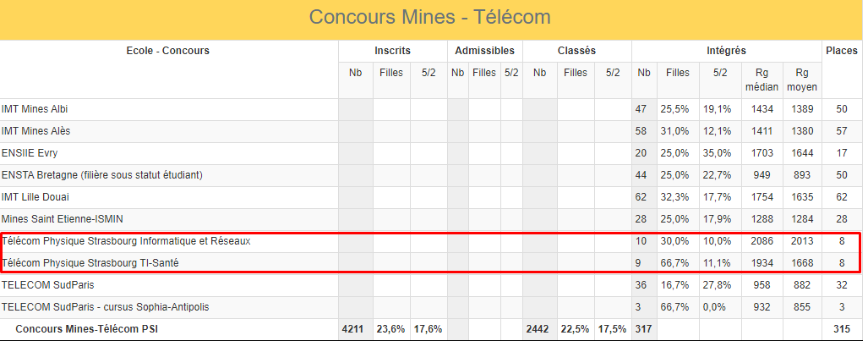Click Télécom Physique Strasbourg TI-Santé entry
The image size is (868, 341).
pos(90,263)
